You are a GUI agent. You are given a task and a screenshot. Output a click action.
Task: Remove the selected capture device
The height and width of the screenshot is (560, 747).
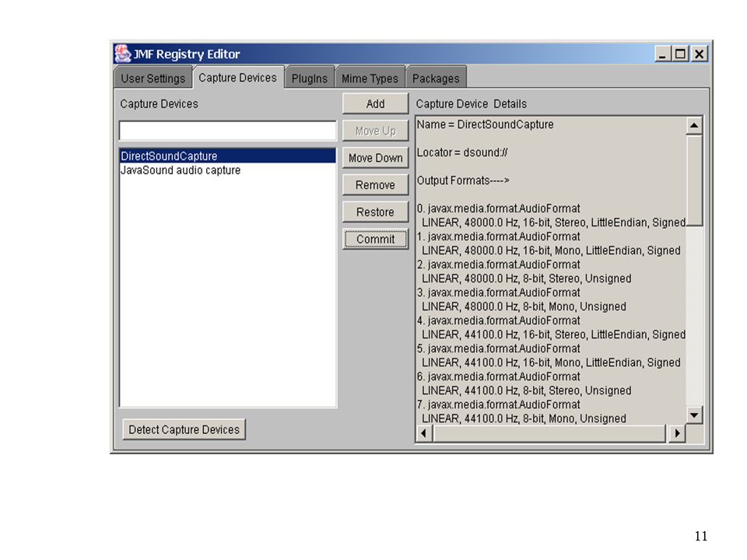[x=375, y=185]
